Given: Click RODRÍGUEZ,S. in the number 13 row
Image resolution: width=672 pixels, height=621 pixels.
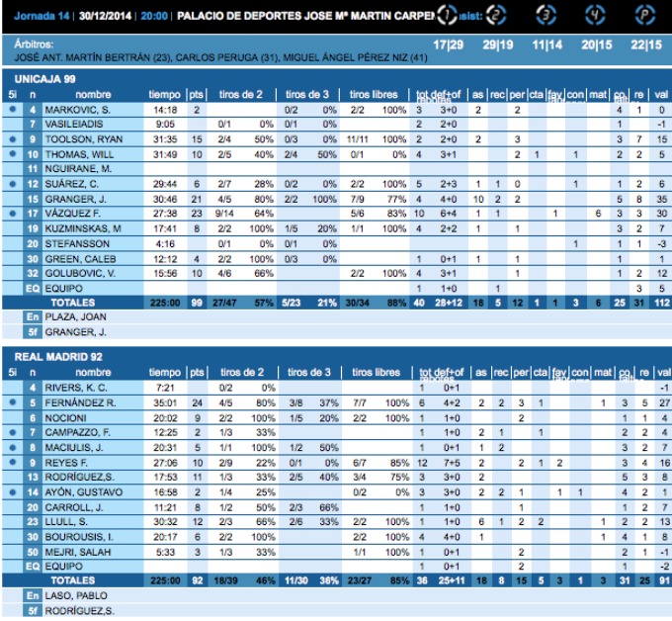Looking at the screenshot, I should [79, 478].
